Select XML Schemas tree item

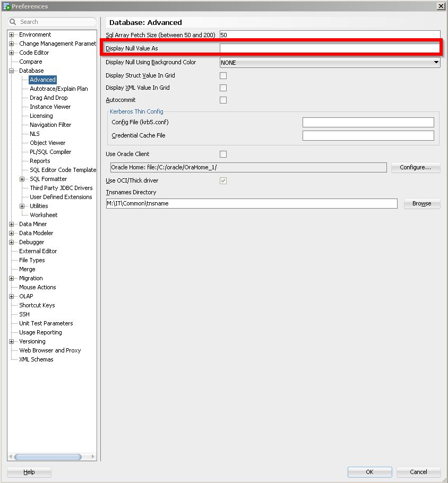tap(36, 359)
